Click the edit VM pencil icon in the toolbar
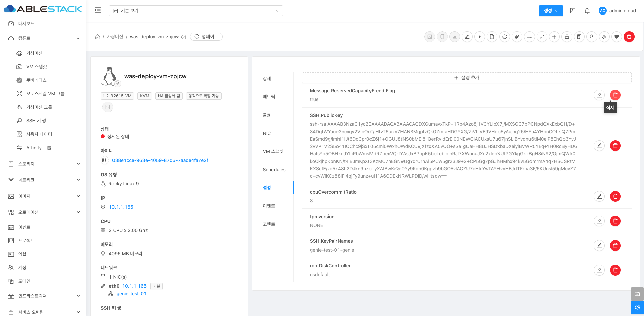 tap(467, 37)
